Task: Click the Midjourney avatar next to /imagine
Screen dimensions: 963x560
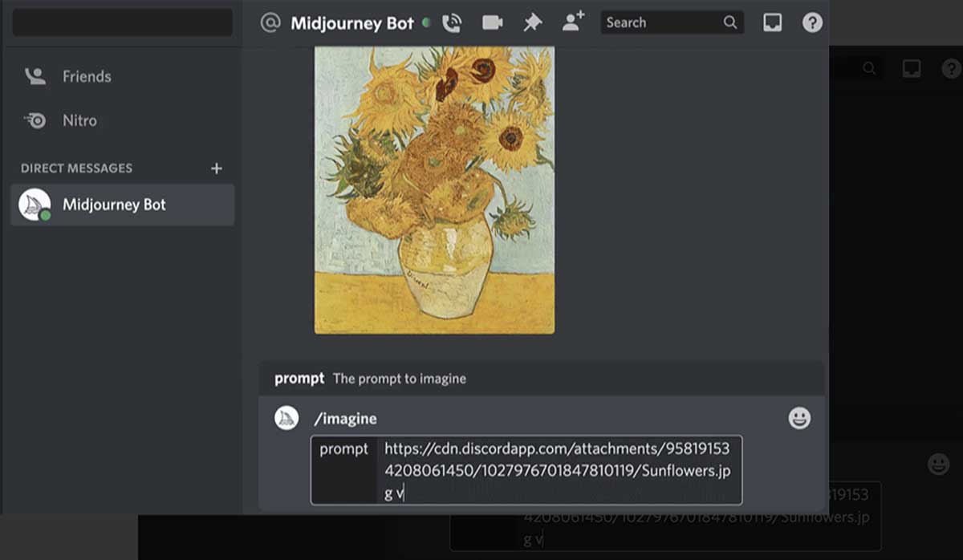Action: pos(286,418)
